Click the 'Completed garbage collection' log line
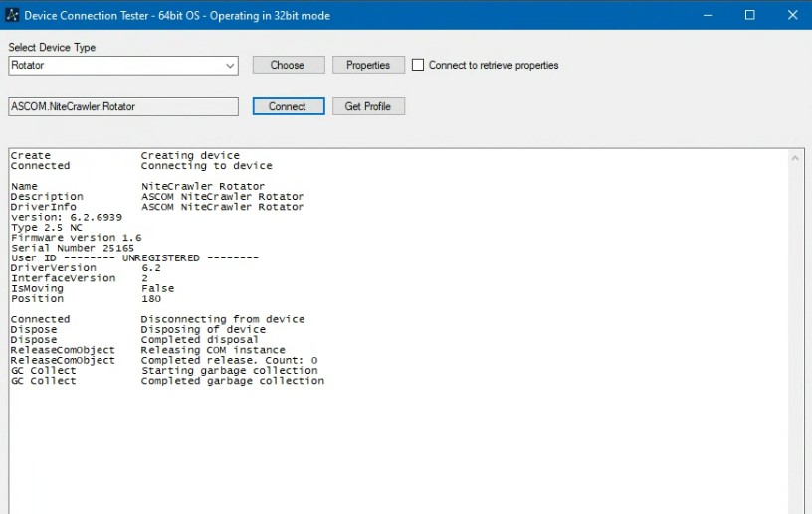812x514 pixels. point(233,381)
